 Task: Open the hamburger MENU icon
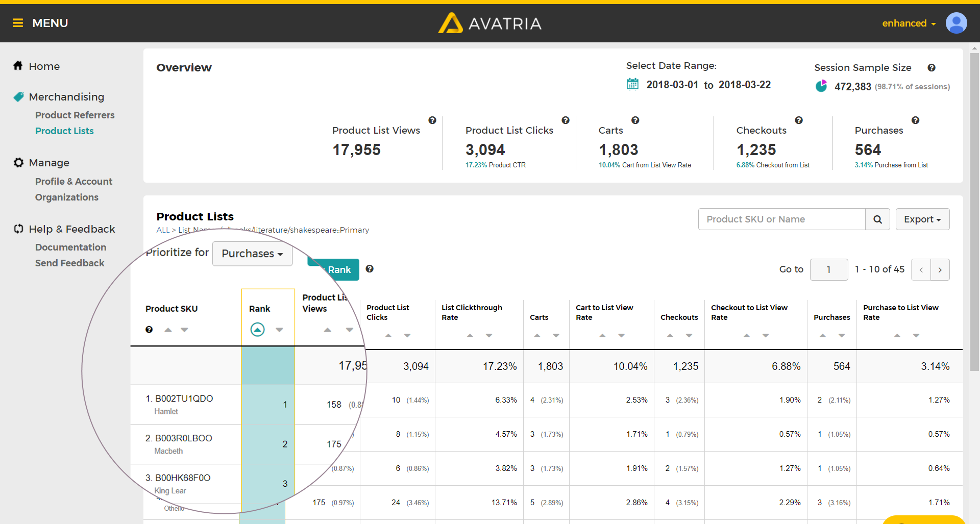click(18, 23)
